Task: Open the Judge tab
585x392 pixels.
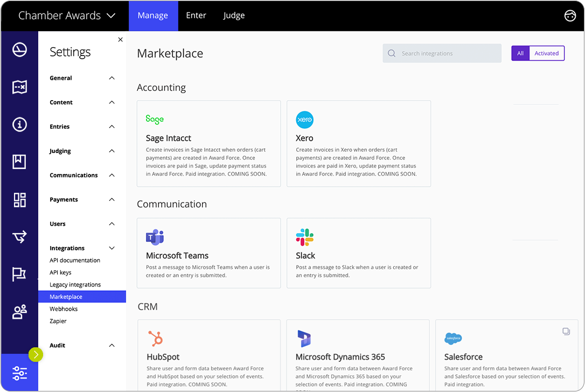Action: click(234, 16)
